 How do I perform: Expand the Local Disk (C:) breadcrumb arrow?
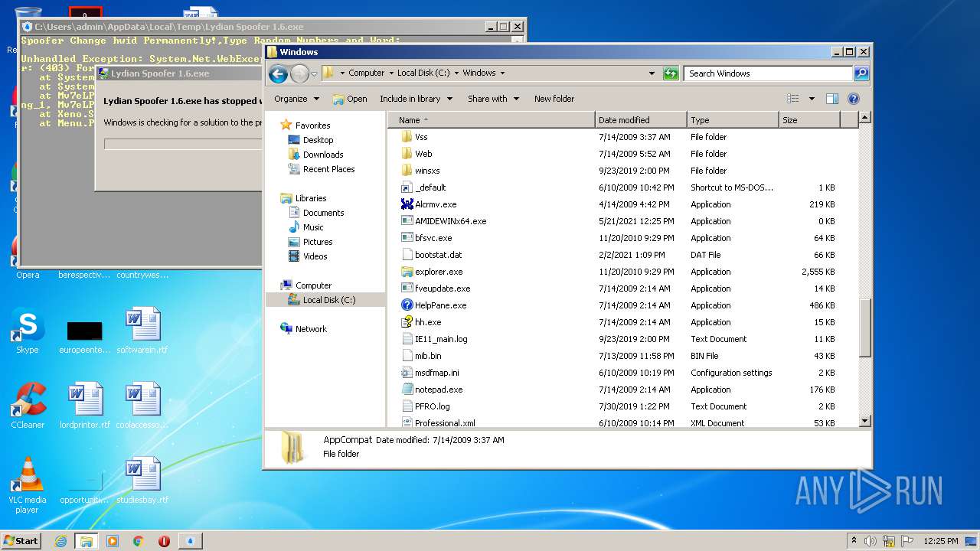456,73
